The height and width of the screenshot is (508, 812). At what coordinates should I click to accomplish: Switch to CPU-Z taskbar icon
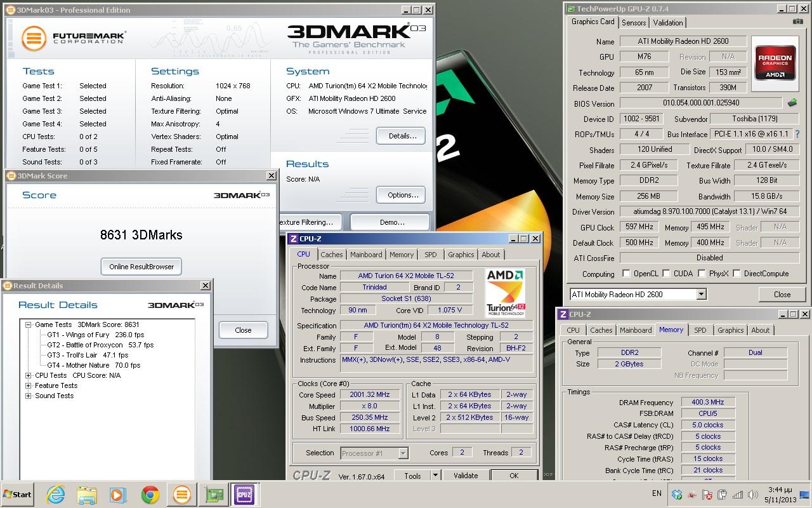244,495
